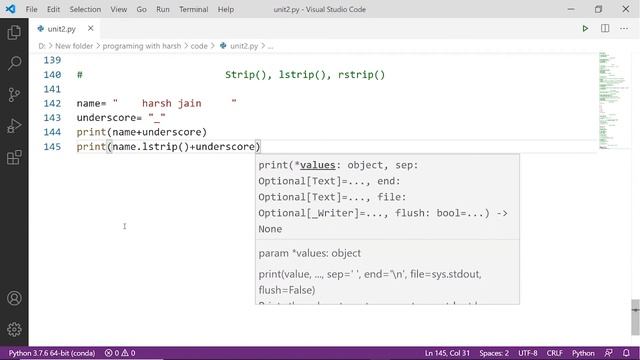Click 'D:' in the breadcrumb
This screenshot has width=640, height=360.
[42, 46]
